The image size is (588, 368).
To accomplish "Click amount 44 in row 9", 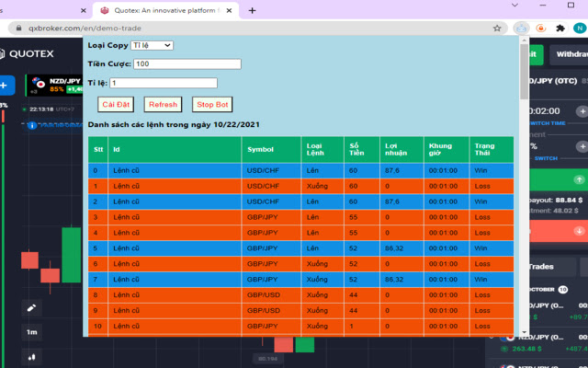I will [353, 311].
